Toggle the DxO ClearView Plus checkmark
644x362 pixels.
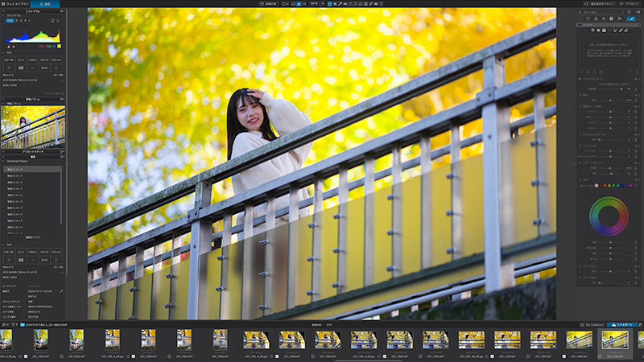click(580, 134)
